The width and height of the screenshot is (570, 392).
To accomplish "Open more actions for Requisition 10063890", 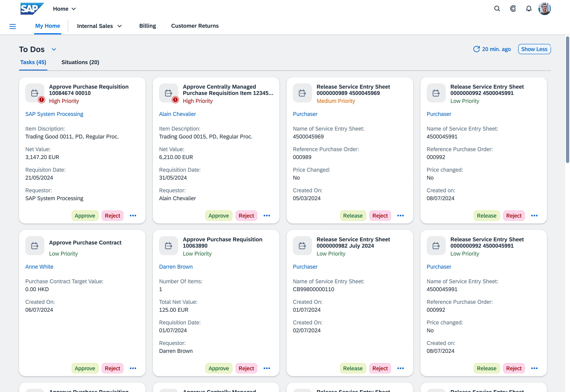I will tap(267, 368).
